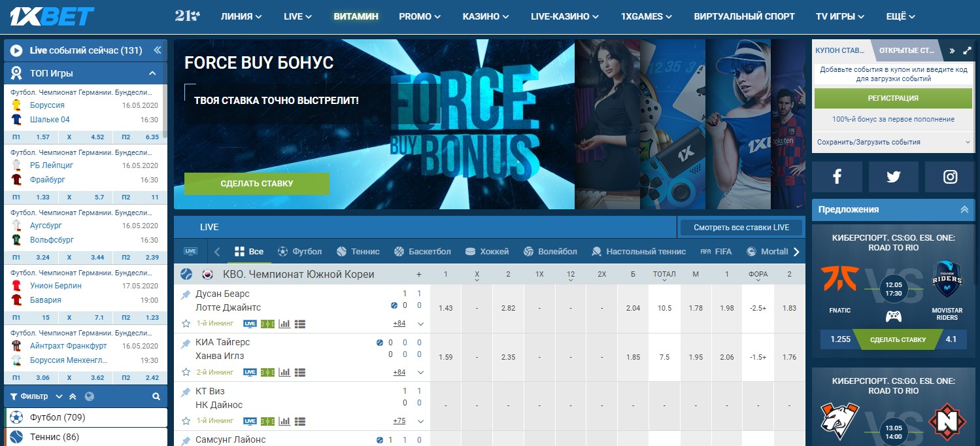Viewport: 980px width, 446px height.
Task: Select the Баскетбол tab in LIVE
Action: click(422, 251)
